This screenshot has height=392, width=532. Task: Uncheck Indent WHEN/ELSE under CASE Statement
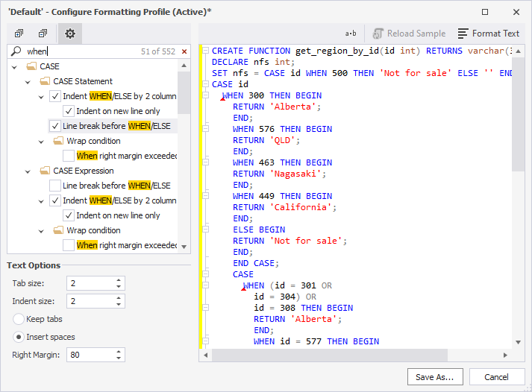pos(55,96)
